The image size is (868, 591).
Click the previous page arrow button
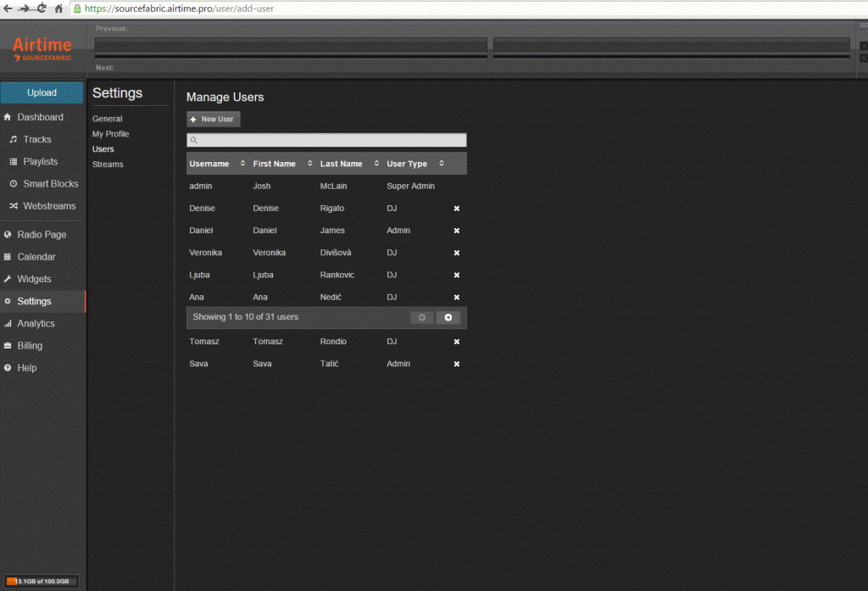click(x=422, y=317)
